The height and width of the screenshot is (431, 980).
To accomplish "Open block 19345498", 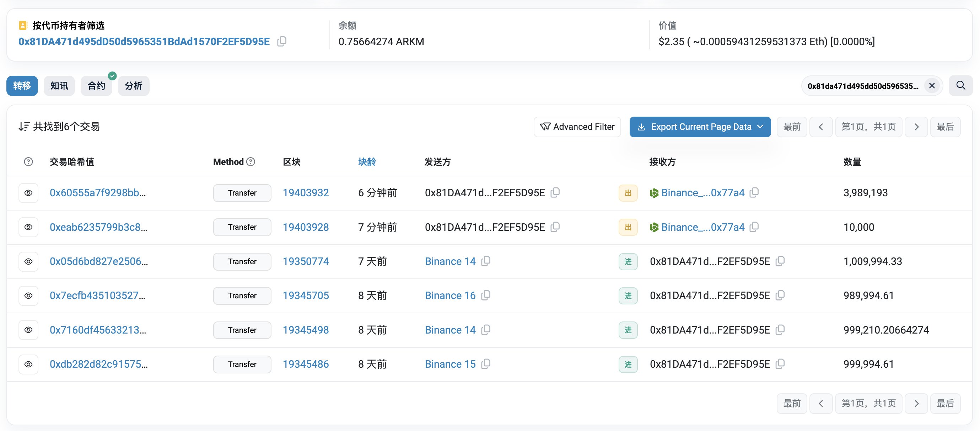I will pyautogui.click(x=306, y=330).
